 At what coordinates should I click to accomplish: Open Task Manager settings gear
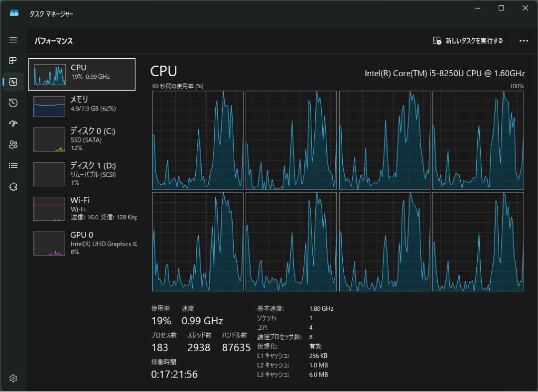pos(13,379)
